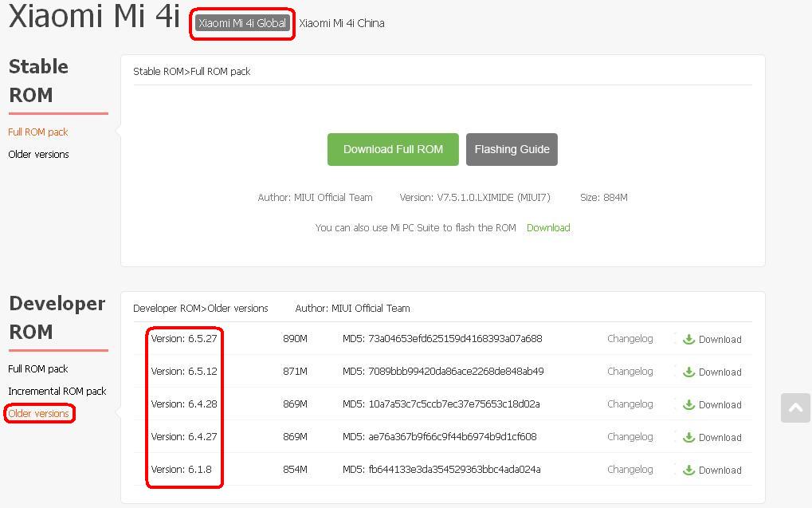Click MD5 fb644133e3da354529363bbc4ada024a
Image resolution: width=812 pixels, height=508 pixels.
point(441,469)
